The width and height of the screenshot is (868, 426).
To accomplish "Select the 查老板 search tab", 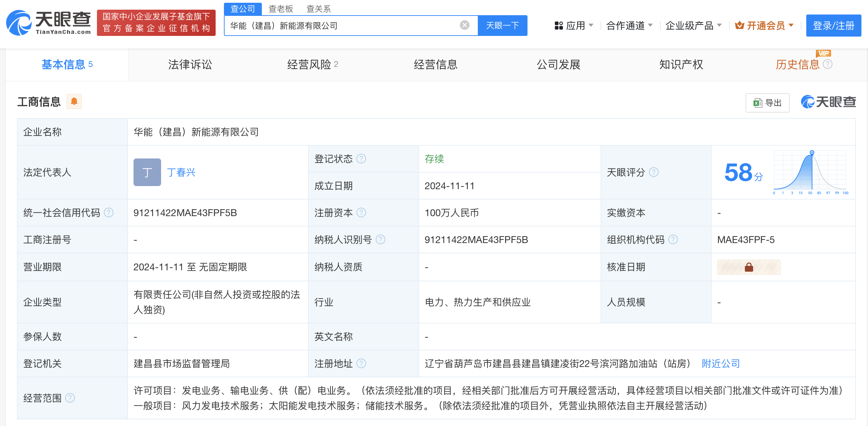I will (280, 9).
